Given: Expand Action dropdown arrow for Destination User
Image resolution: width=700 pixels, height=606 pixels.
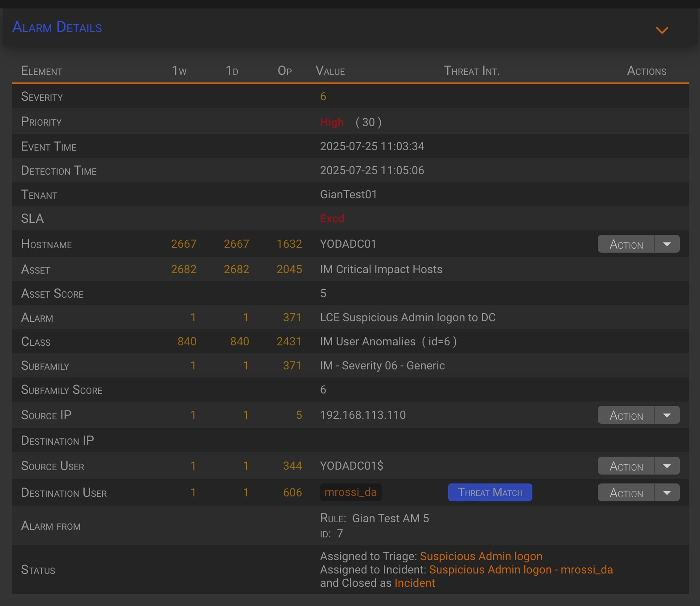Looking at the screenshot, I should [x=667, y=493].
